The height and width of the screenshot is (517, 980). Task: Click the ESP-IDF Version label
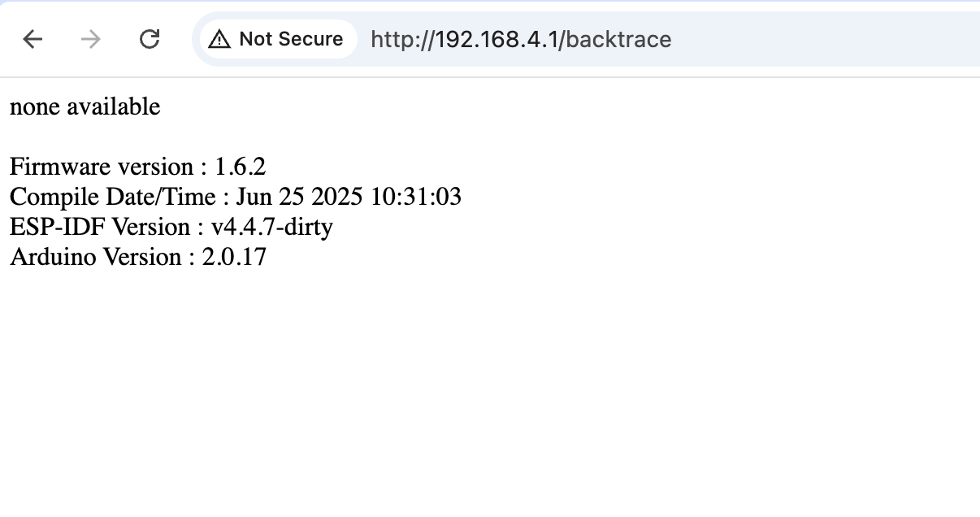pyautogui.click(x=99, y=227)
